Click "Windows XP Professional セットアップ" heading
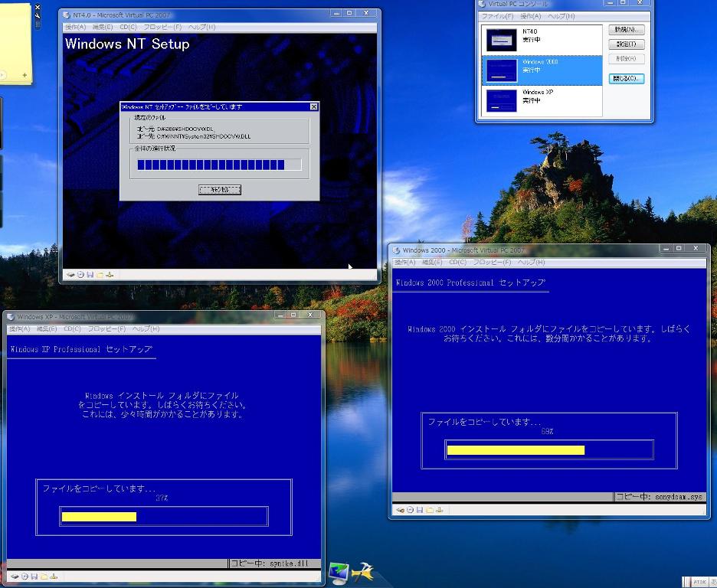The width and height of the screenshot is (717, 588). coord(81,350)
